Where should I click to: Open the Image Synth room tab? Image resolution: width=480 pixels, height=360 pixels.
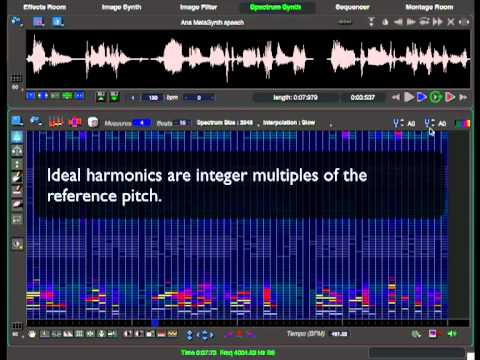(121, 7)
